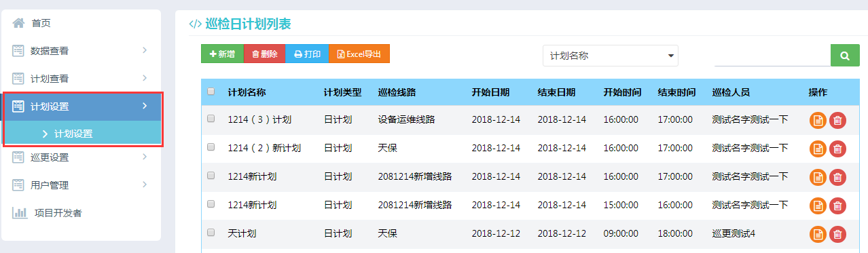Click the 结束时间 column header
The height and width of the screenshot is (253, 868).
pos(676,92)
